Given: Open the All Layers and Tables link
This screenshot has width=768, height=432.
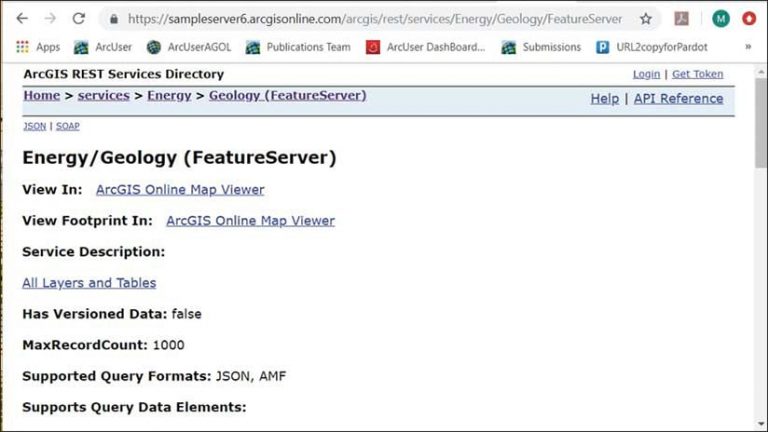Looking at the screenshot, I should click(x=89, y=283).
